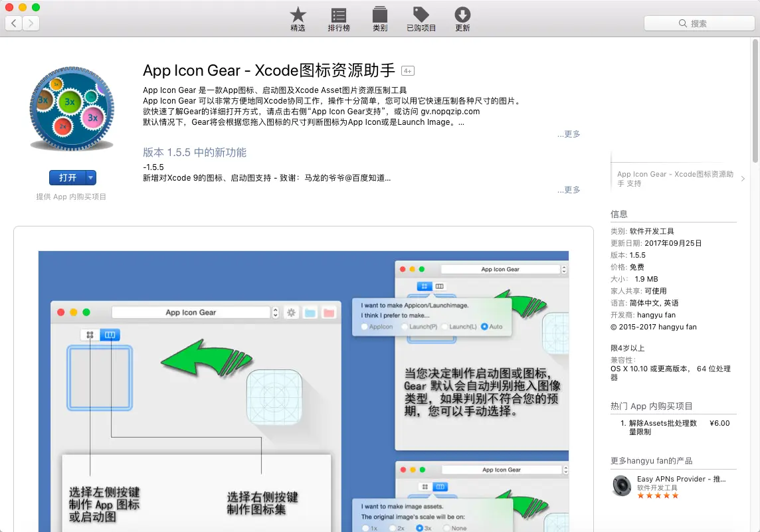Click the 已购项目 price tag icon
The height and width of the screenshot is (532, 760).
421,15
